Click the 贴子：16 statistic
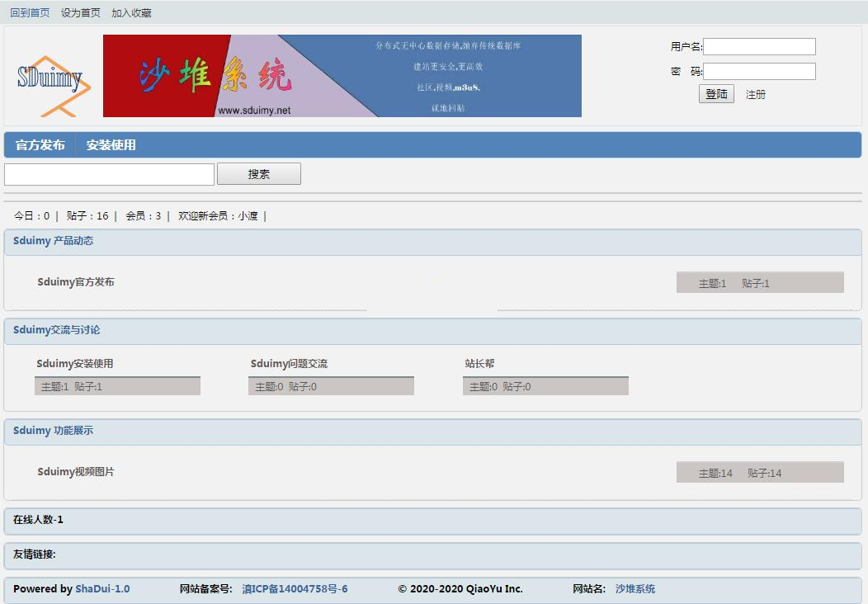Viewport: 868px width, 604px height. (x=87, y=216)
